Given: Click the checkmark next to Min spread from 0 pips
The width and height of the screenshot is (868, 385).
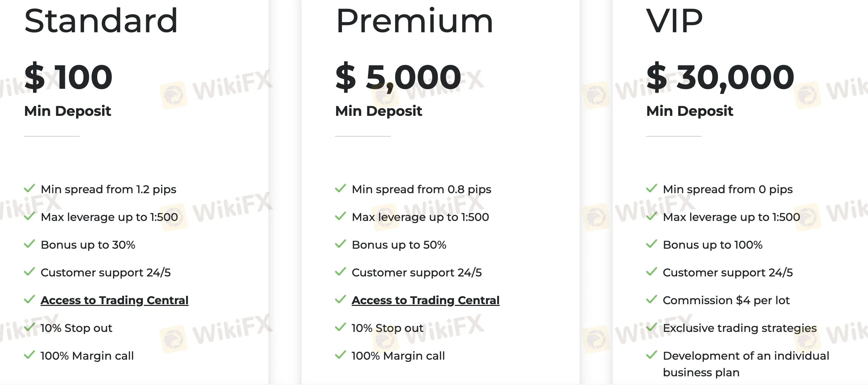Looking at the screenshot, I should click(652, 188).
